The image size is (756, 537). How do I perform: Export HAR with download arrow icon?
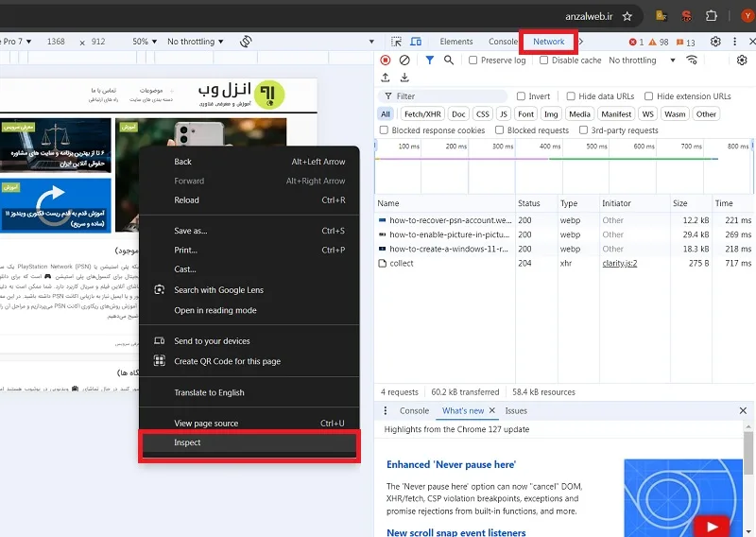coord(404,78)
